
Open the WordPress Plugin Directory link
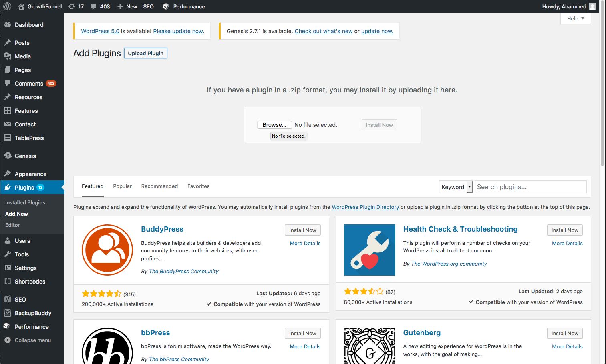click(x=365, y=207)
